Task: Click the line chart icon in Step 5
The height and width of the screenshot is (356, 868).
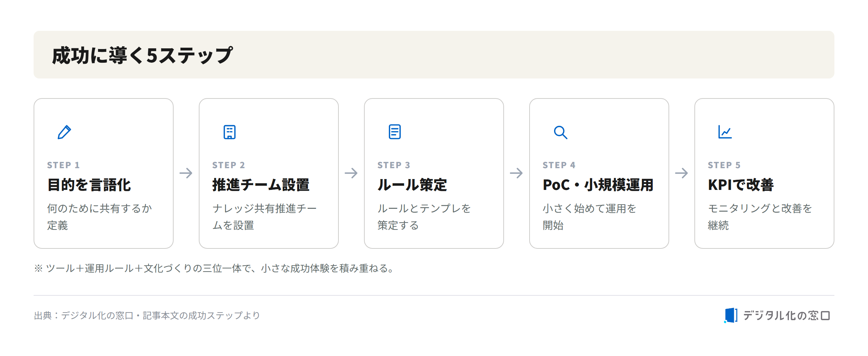Action: (725, 132)
